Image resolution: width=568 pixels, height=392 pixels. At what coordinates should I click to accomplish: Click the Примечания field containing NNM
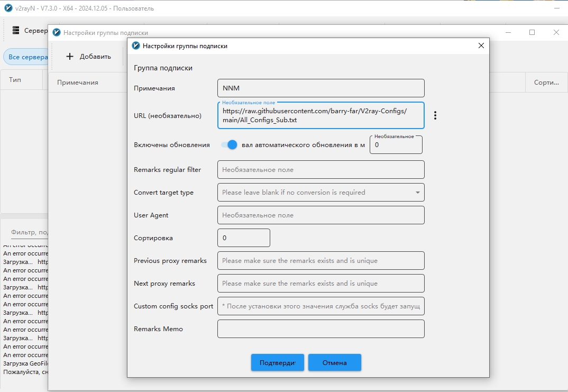(x=321, y=88)
